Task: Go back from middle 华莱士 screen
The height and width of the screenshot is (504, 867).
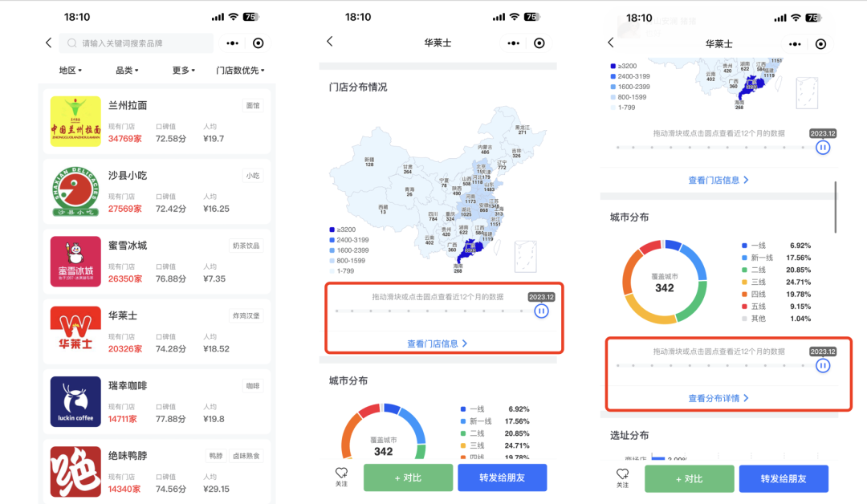Action: (x=330, y=42)
